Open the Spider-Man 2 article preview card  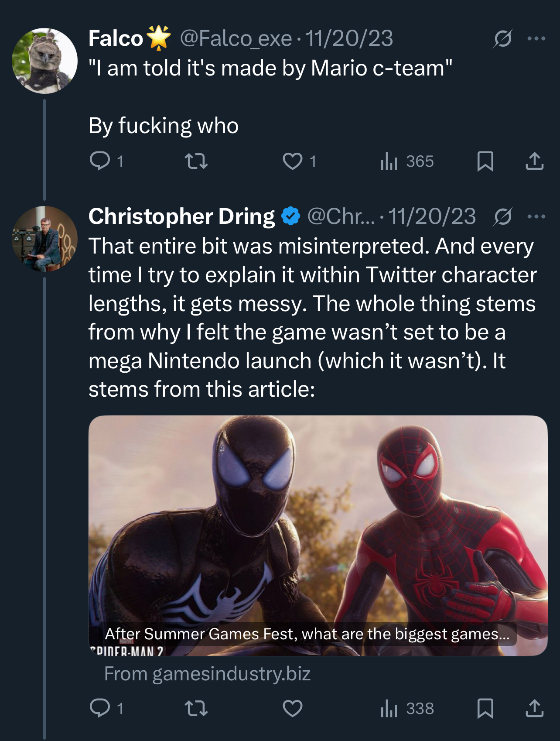point(318,535)
